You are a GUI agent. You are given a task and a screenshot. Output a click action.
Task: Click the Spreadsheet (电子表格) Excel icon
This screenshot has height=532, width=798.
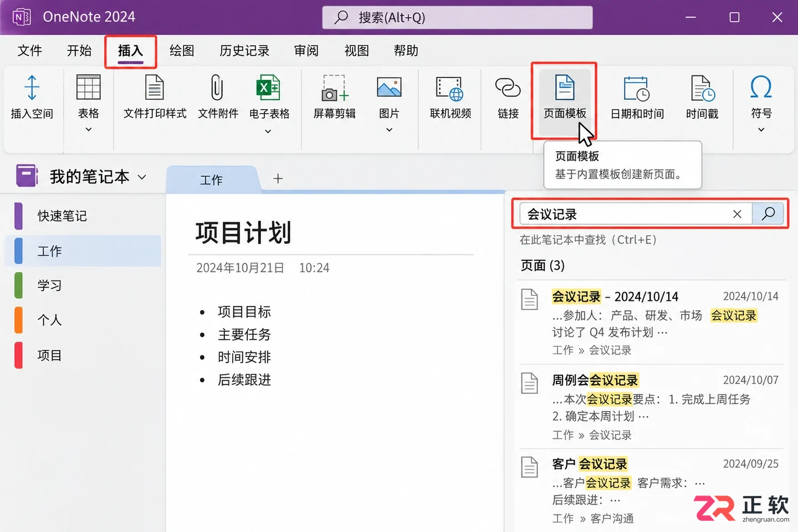(x=269, y=88)
